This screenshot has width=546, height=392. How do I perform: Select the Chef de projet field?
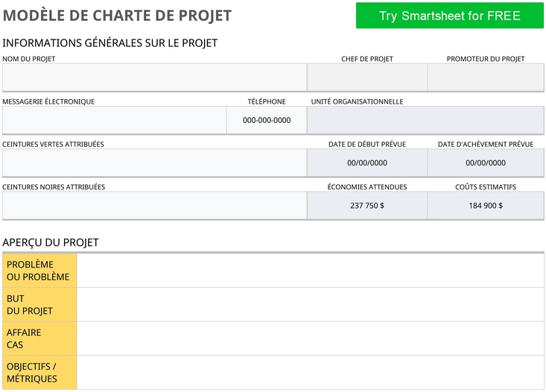[367, 78]
